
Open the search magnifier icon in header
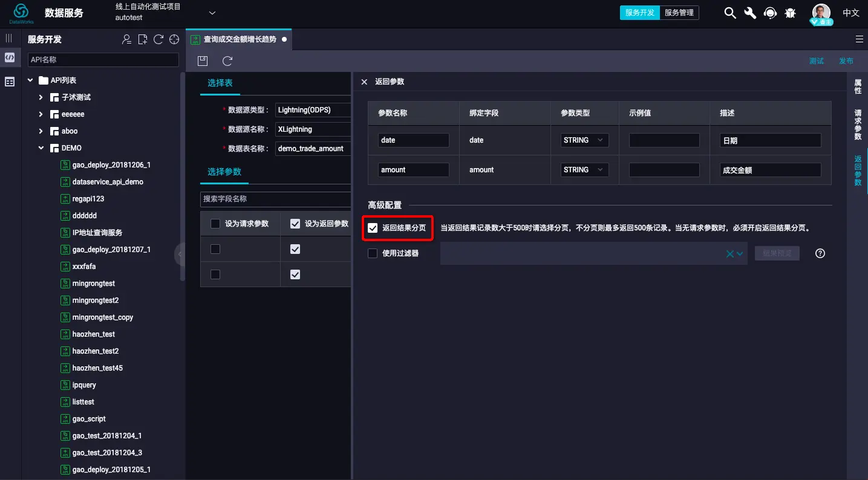coord(730,13)
